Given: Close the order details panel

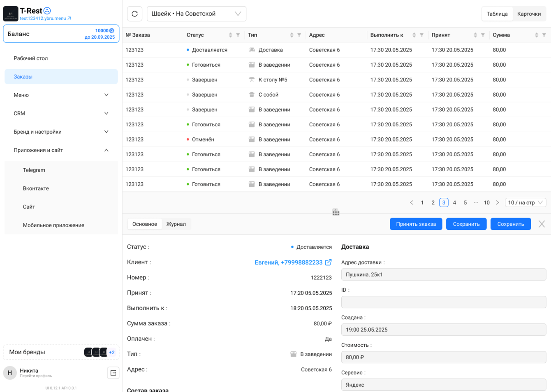Looking at the screenshot, I should 542,224.
